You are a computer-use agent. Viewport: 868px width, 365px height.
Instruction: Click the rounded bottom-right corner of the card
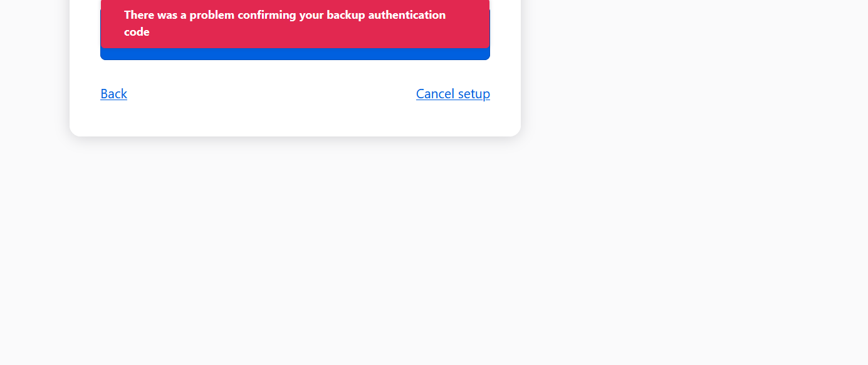[514, 130]
